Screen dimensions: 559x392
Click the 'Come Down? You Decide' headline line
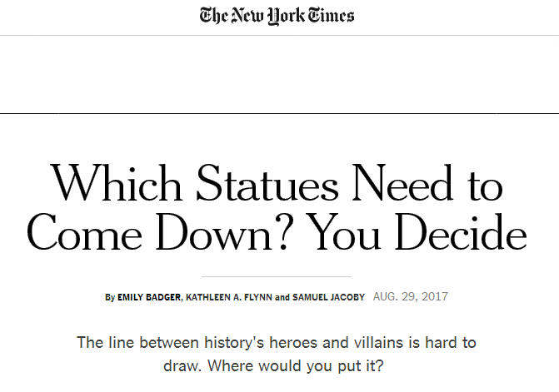pos(277,234)
